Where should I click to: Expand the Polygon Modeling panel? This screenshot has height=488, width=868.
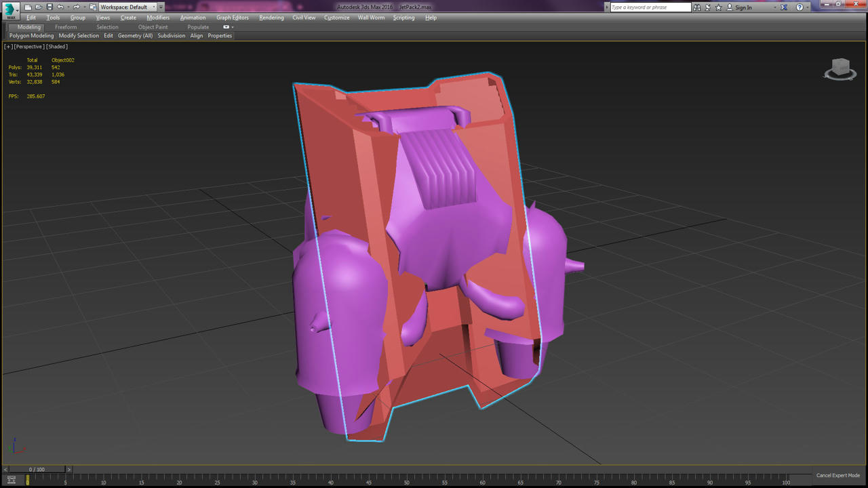(31, 36)
